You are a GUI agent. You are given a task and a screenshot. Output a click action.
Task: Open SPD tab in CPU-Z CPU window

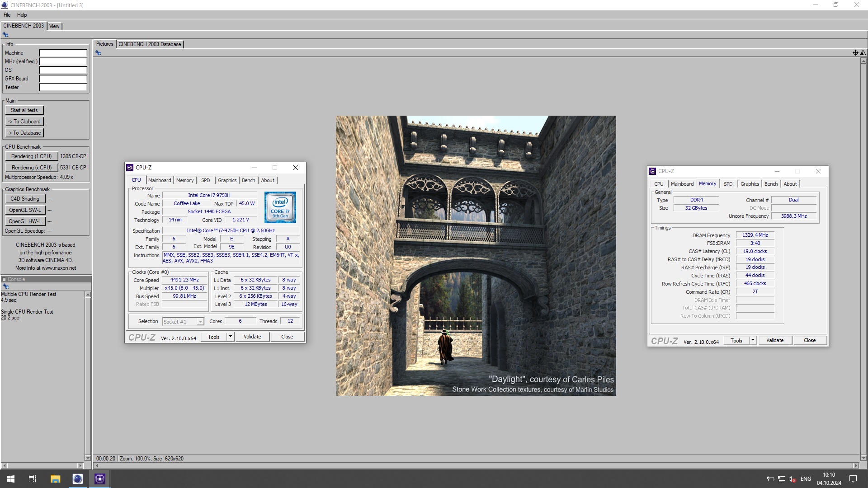[x=206, y=180]
